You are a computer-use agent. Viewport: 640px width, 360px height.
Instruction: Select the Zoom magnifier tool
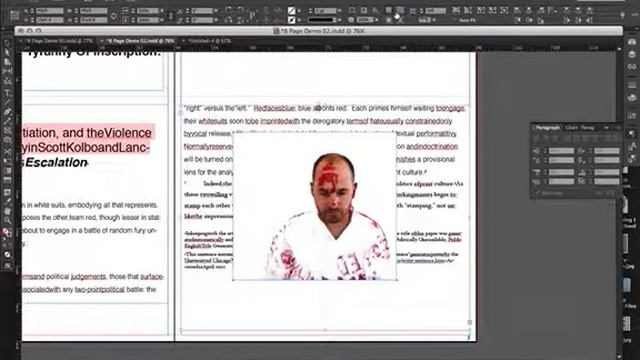click(7, 221)
